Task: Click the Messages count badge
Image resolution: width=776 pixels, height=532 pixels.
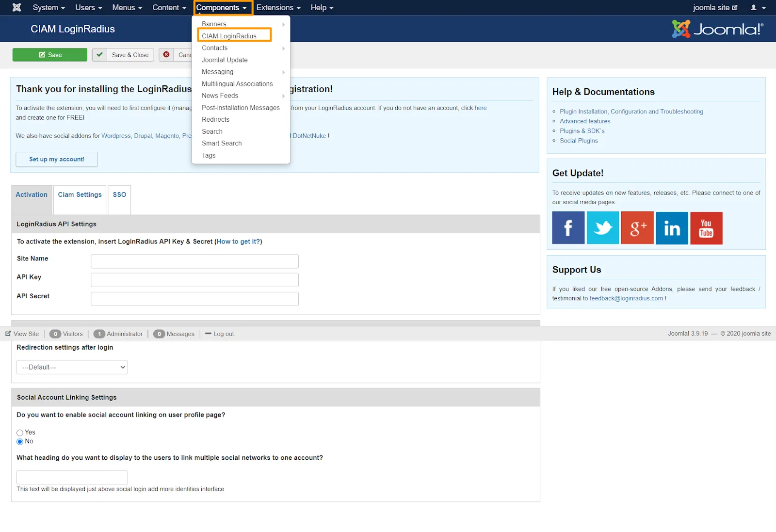Action: click(159, 334)
